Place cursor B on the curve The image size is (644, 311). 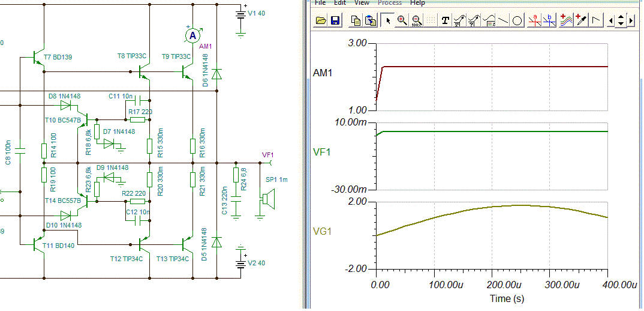[x=549, y=20]
